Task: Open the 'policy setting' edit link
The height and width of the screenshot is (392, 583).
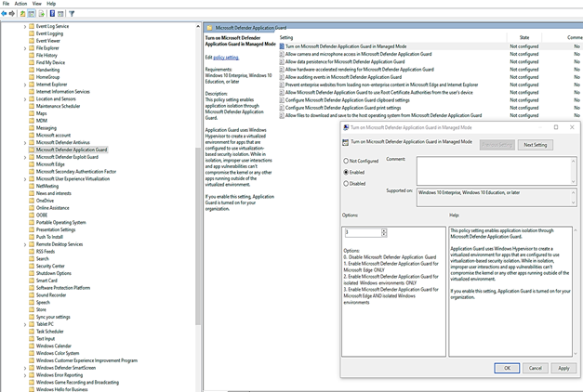Action: 226,58
